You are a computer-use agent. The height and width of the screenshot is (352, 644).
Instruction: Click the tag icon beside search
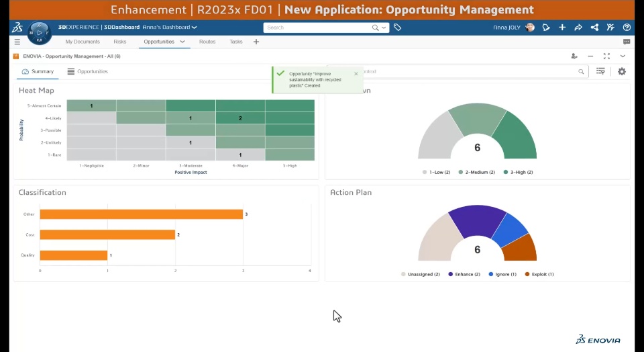point(397,27)
